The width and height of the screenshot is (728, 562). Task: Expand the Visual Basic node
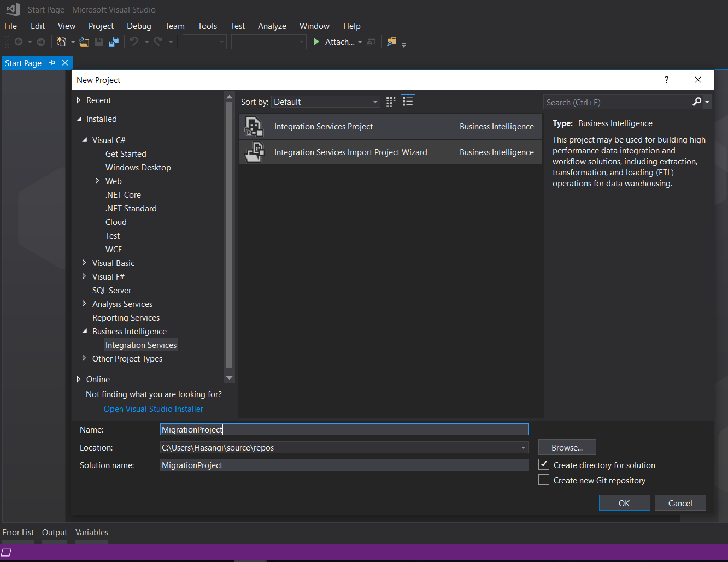84,263
